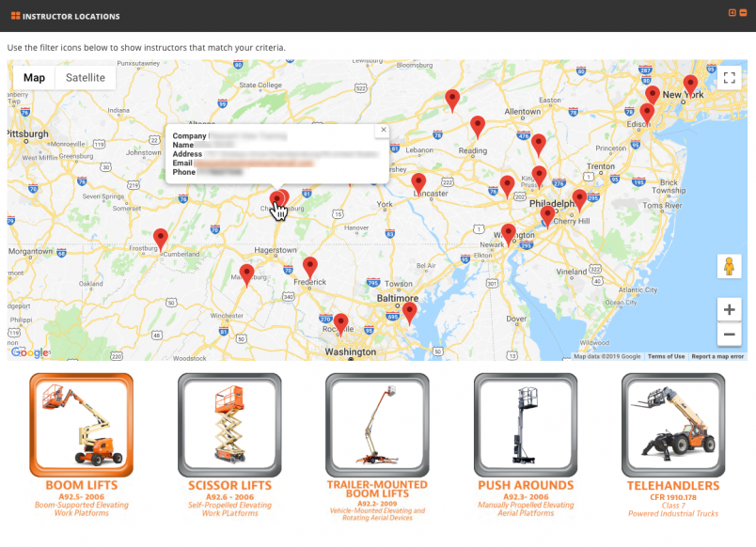Click the BOOM LIFTS label text
This screenshot has height=547, width=756.
[x=82, y=485]
